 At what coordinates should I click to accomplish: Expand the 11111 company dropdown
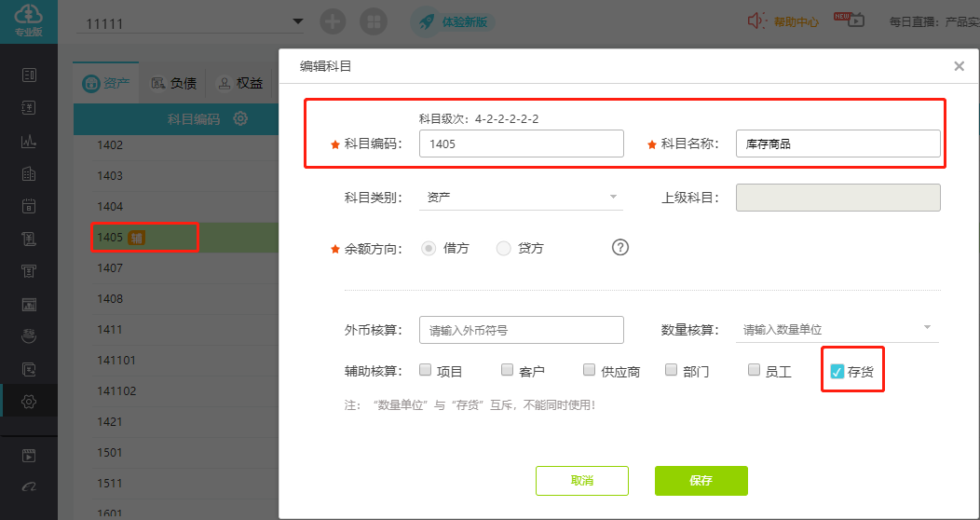(297, 21)
